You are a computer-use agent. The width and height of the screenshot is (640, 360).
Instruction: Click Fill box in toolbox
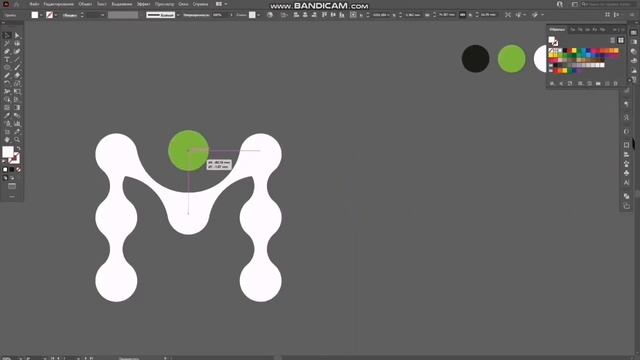click(x=8, y=152)
